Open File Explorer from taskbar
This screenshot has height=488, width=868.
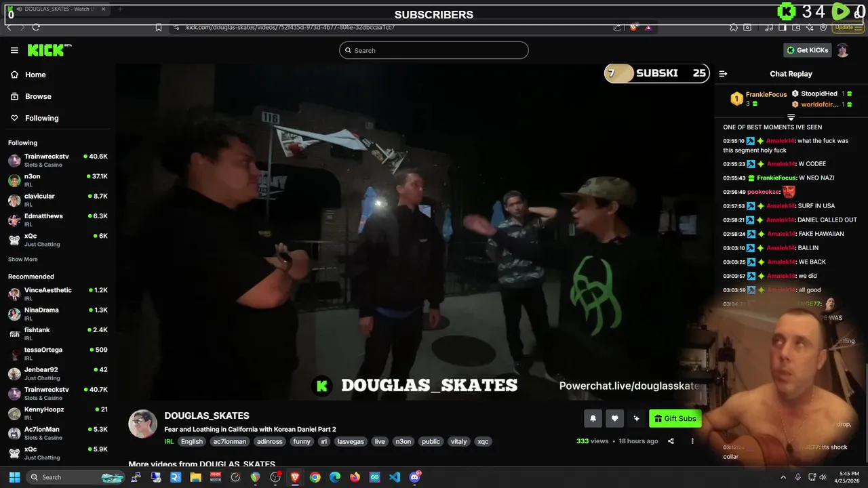(195, 477)
